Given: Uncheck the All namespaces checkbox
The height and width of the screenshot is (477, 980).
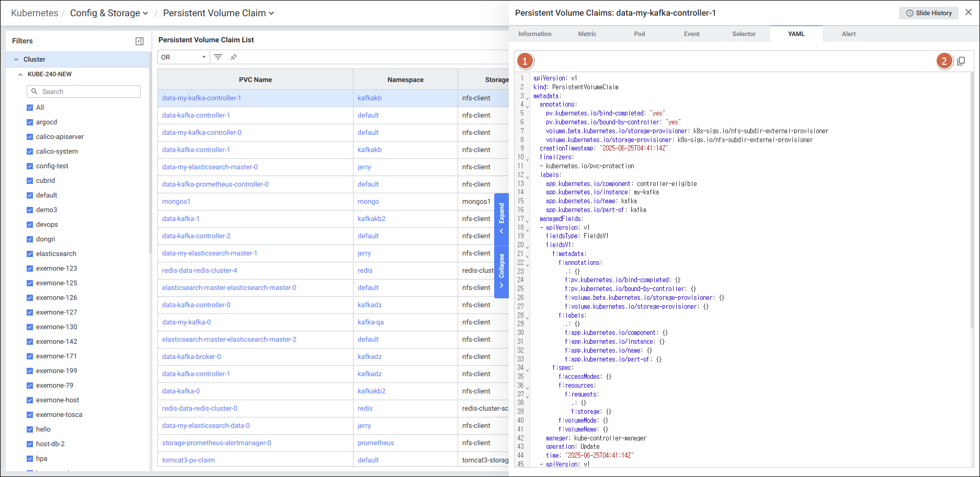Looking at the screenshot, I should point(30,108).
